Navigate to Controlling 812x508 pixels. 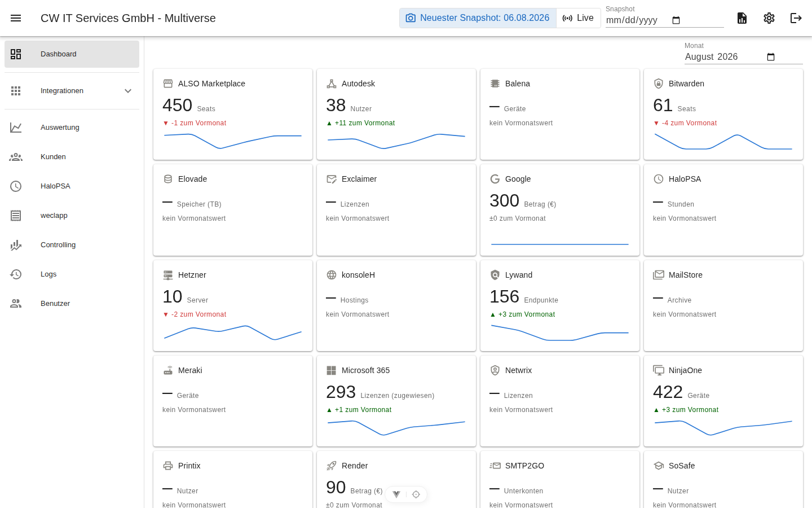[72, 245]
